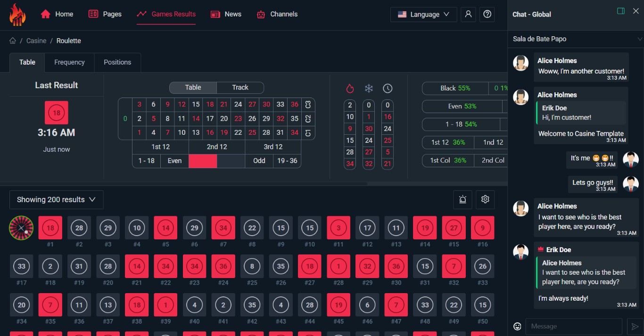This screenshot has width=644, height=336.
Task: Open the Language dropdown
Action: click(423, 14)
